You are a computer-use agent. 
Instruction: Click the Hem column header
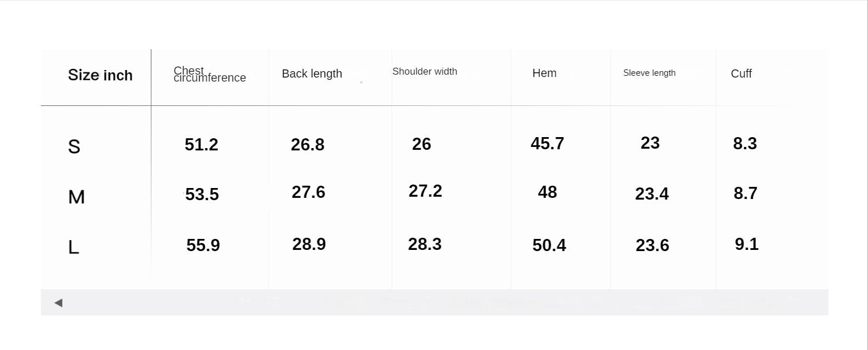coord(545,73)
